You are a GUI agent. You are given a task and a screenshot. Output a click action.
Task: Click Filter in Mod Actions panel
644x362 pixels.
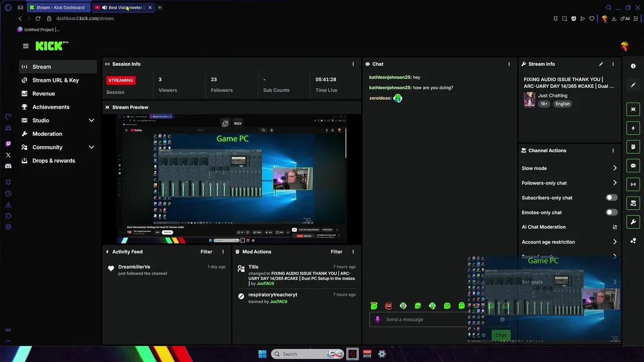337,251
